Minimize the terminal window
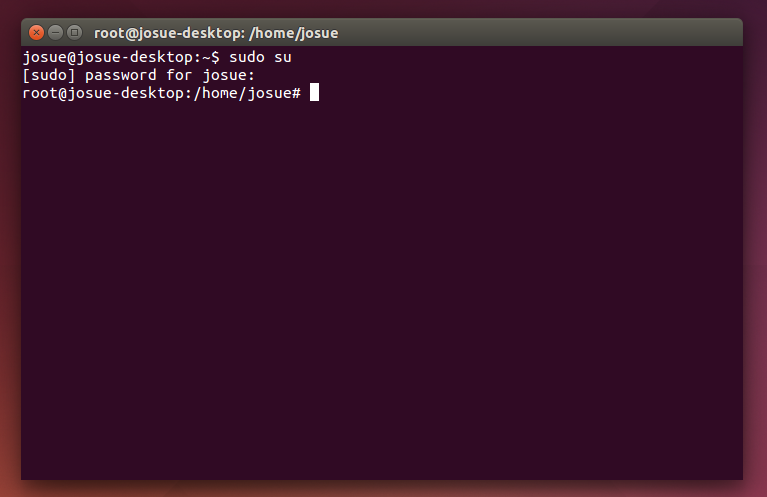The image size is (767, 497). point(55,33)
